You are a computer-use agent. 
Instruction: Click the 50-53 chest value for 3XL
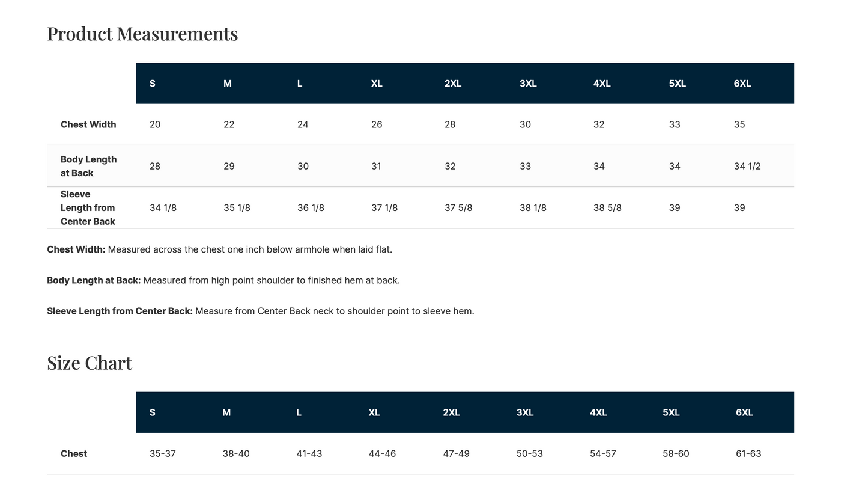pyautogui.click(x=530, y=453)
